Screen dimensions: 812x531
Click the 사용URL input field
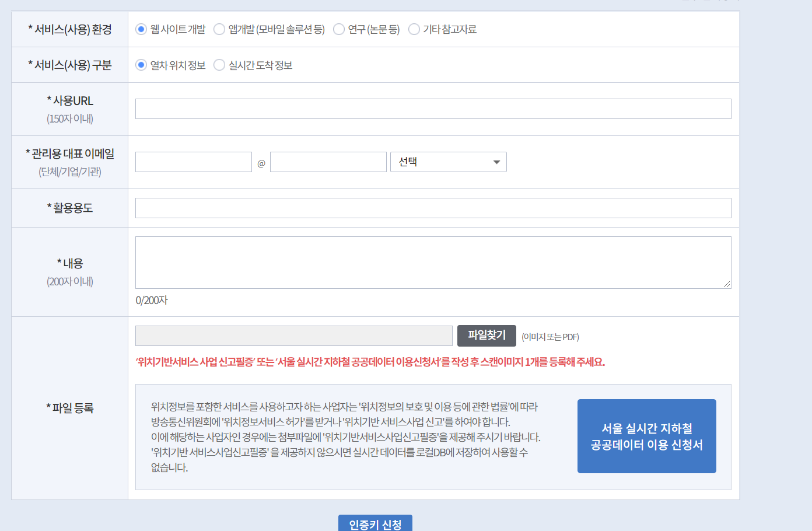pyautogui.click(x=433, y=109)
